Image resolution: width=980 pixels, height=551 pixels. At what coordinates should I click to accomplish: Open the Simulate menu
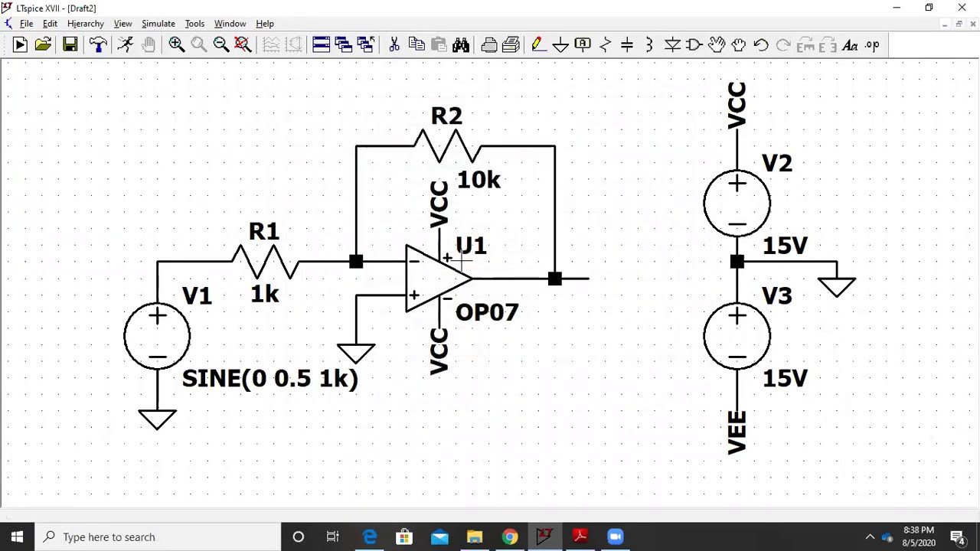[158, 24]
